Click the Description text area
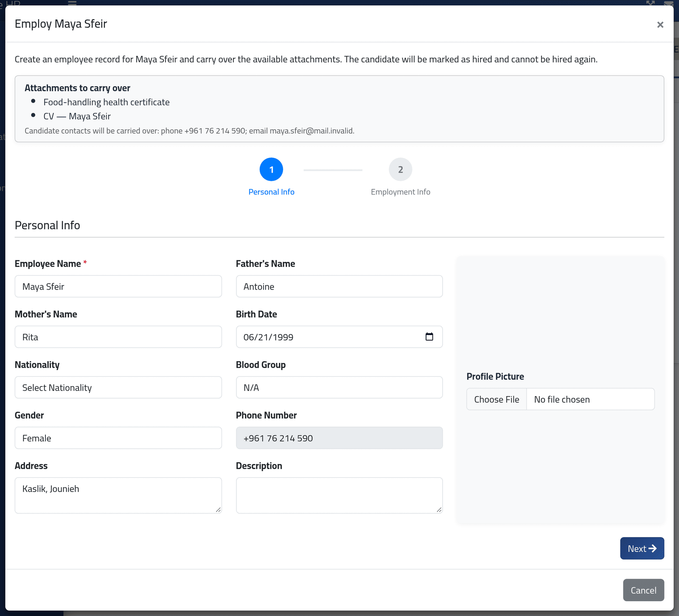Image resolution: width=679 pixels, height=616 pixels. [339, 495]
